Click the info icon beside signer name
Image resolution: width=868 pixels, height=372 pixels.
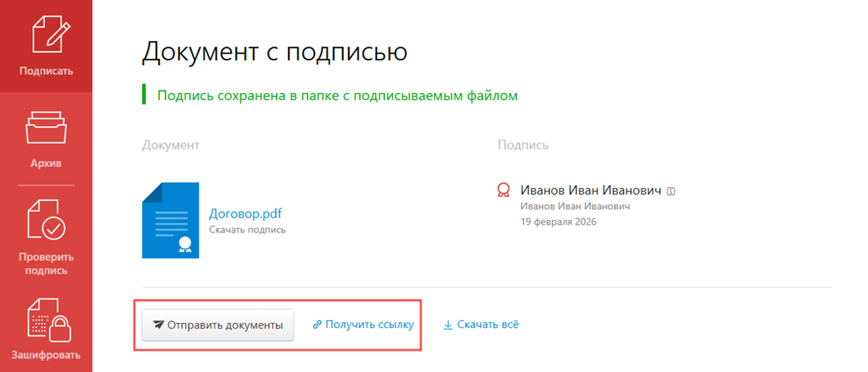(672, 191)
